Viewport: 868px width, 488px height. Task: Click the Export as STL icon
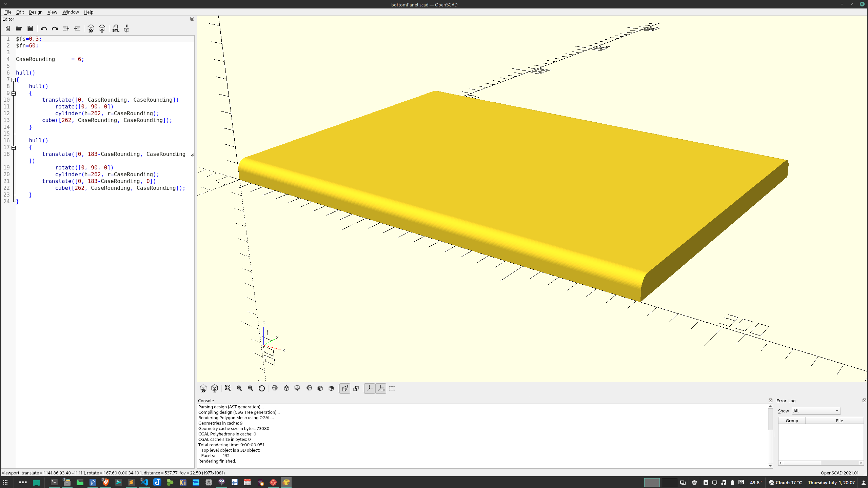pyautogui.click(x=116, y=28)
